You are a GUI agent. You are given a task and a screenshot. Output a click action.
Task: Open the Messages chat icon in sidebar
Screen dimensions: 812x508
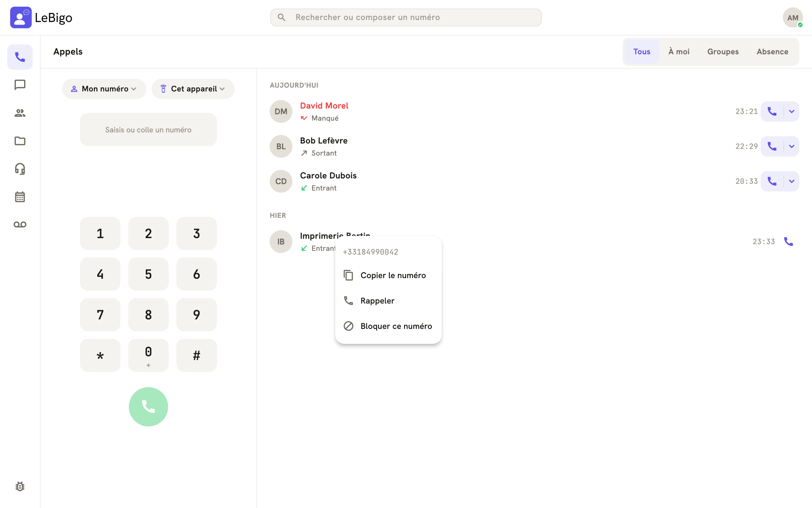click(20, 85)
